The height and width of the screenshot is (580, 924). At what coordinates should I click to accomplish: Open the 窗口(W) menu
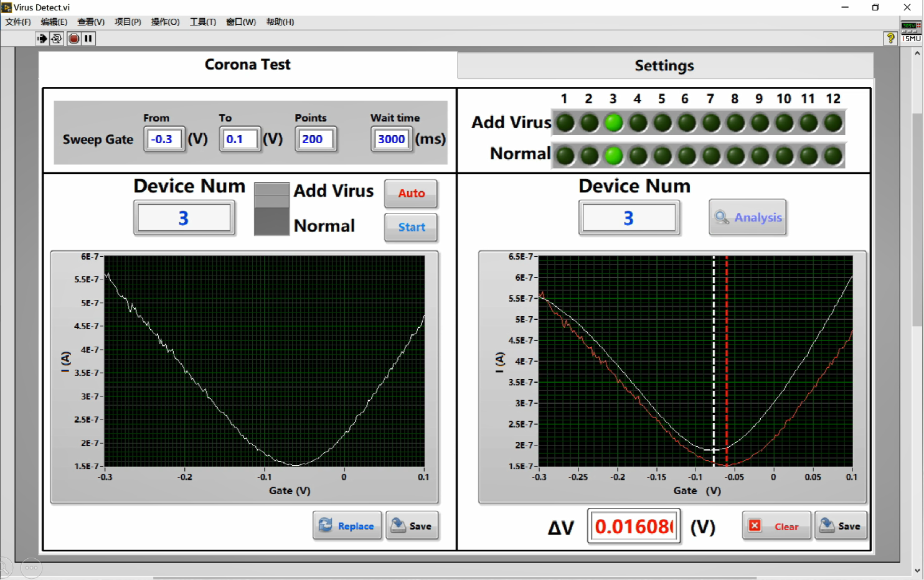click(241, 22)
